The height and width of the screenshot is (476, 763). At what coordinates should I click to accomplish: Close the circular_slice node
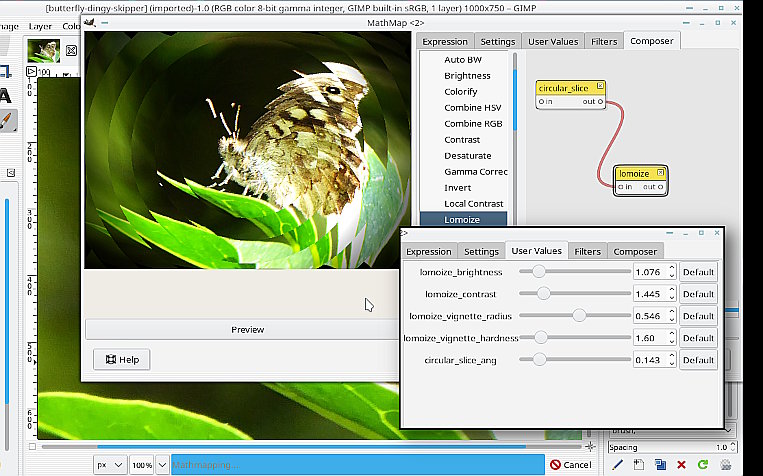click(x=600, y=88)
